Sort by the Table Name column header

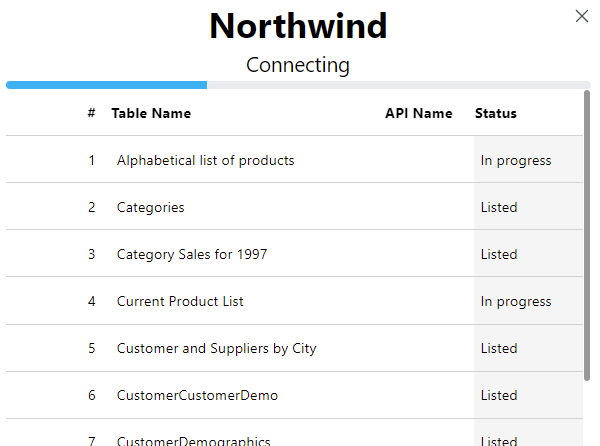151,113
